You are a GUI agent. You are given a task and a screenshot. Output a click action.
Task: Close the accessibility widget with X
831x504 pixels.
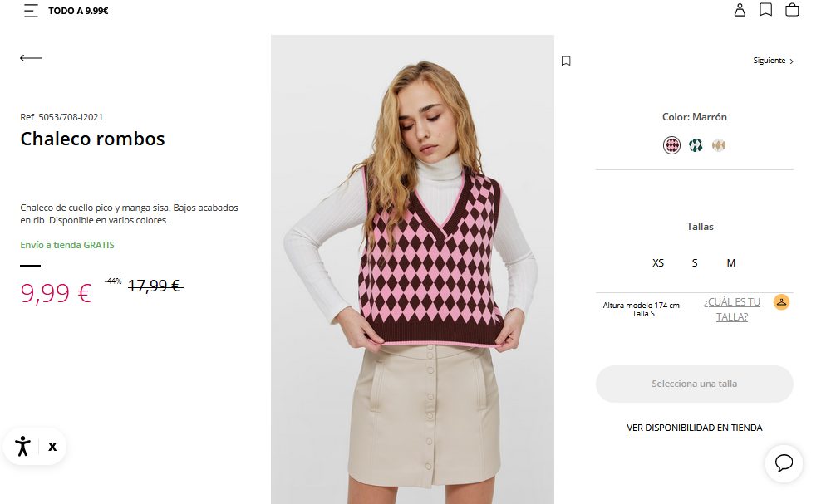(x=52, y=447)
